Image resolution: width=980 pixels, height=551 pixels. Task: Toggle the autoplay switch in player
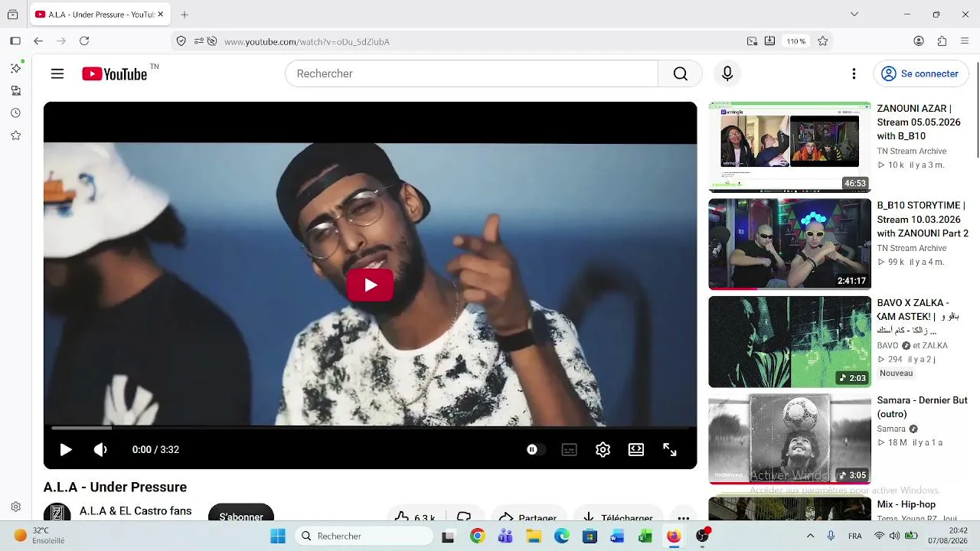pos(535,450)
